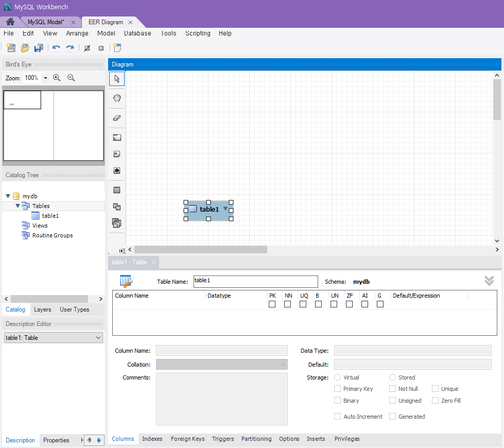Viewport: 504px width, 448px height.
Task: Toggle the PK column checkbox
Action: point(272,304)
